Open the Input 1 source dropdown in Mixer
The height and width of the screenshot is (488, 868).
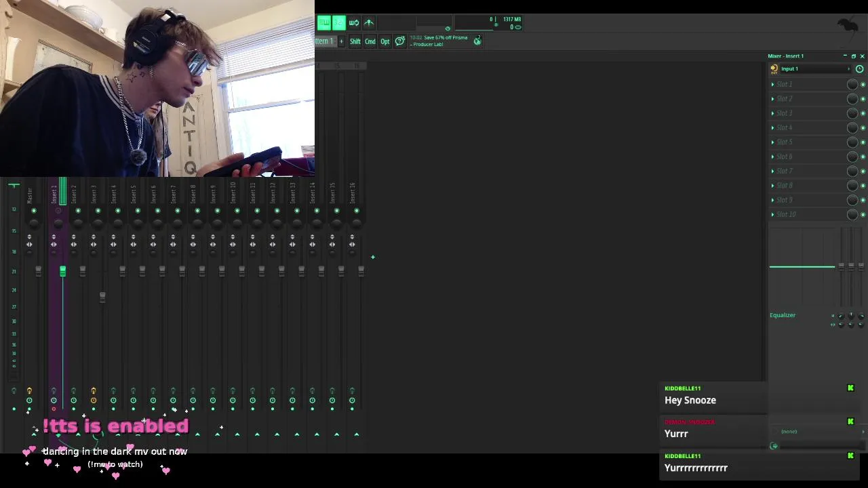click(814, 68)
